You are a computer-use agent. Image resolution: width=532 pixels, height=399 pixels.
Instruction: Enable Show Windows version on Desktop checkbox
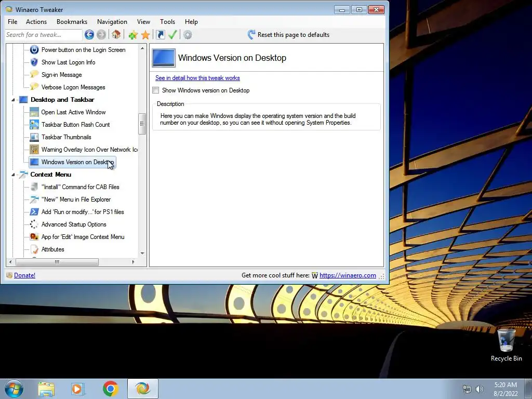(156, 90)
